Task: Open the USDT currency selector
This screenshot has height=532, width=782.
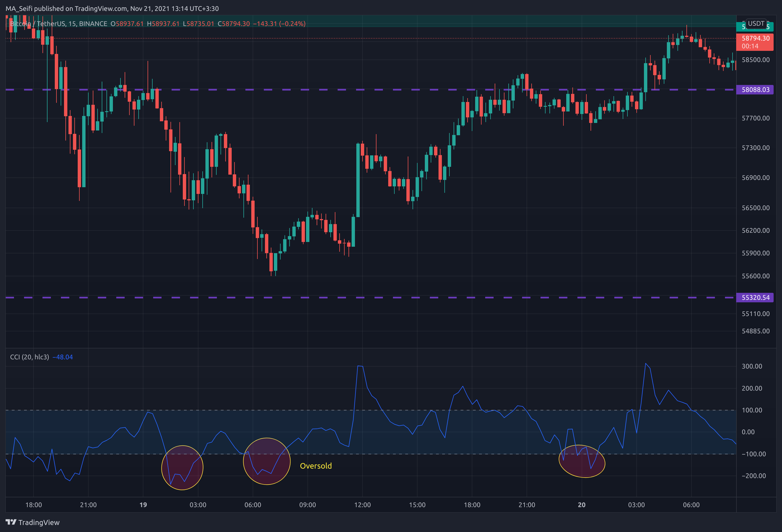Action: tap(756, 23)
